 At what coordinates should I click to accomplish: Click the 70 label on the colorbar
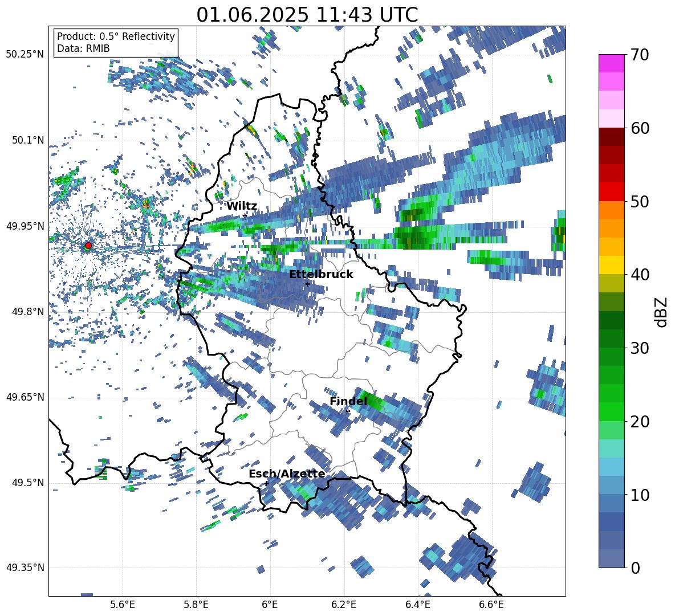pos(639,55)
